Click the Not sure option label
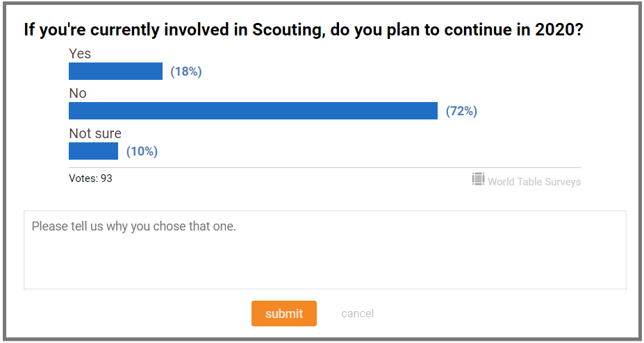 point(95,133)
